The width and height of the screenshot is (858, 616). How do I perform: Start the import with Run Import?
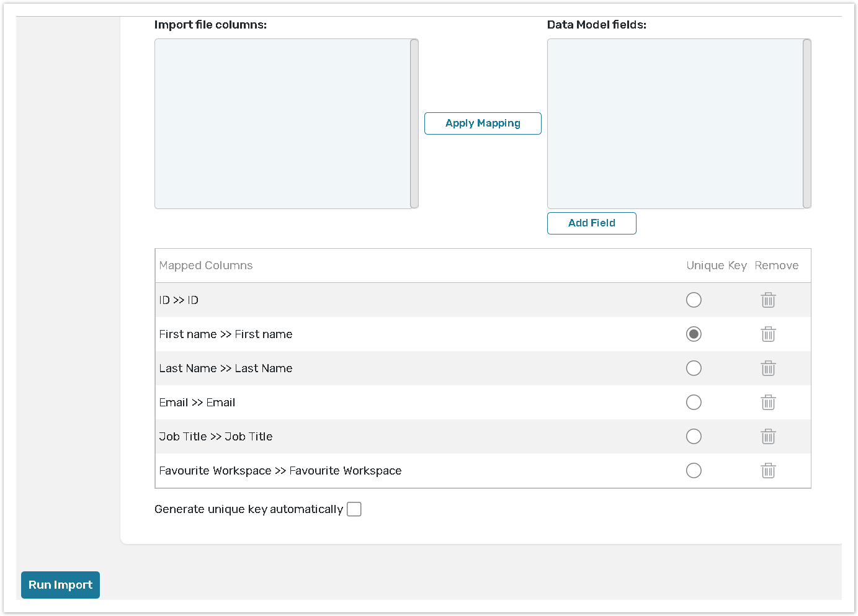coord(60,585)
